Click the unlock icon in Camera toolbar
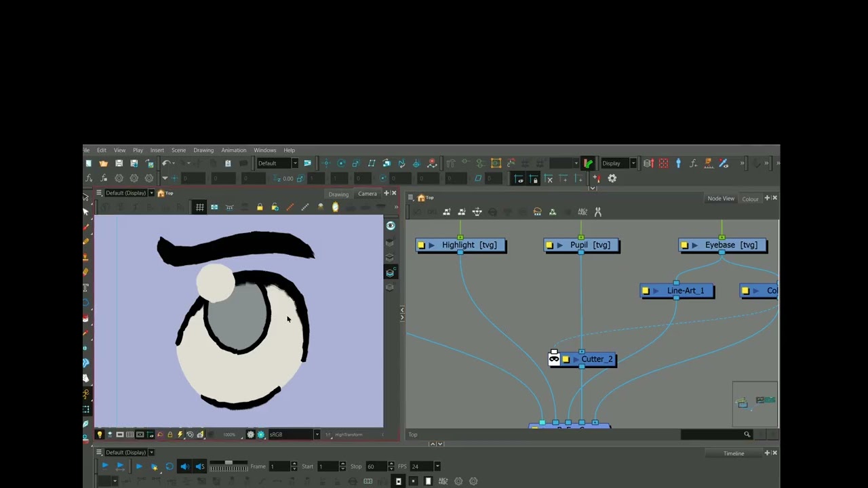Screen dimensions: 868x488 (275, 207)
